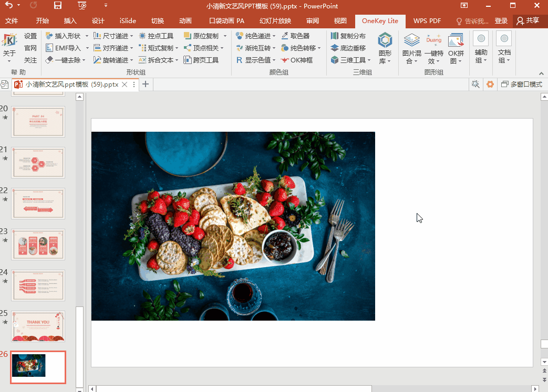548x392 pixels.
Task: Click the orange gear settings icon in tab bar
Action: click(490, 84)
